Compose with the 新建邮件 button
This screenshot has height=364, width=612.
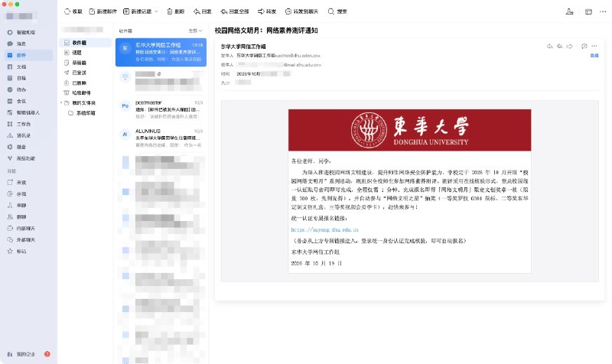pyautogui.click(x=103, y=11)
